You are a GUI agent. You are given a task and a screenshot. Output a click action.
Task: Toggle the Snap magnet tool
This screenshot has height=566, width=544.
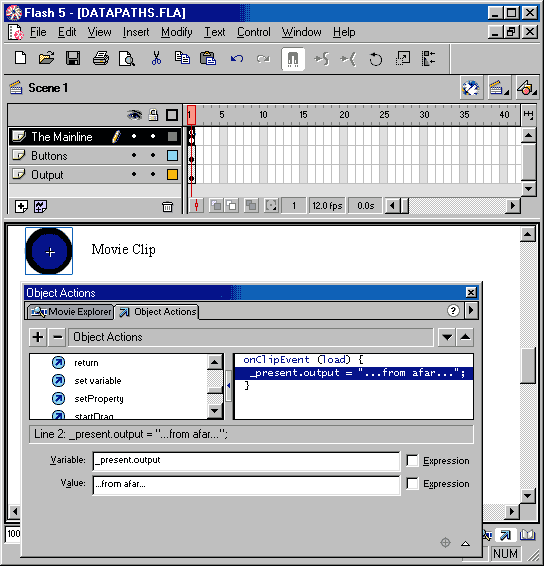pos(293,59)
